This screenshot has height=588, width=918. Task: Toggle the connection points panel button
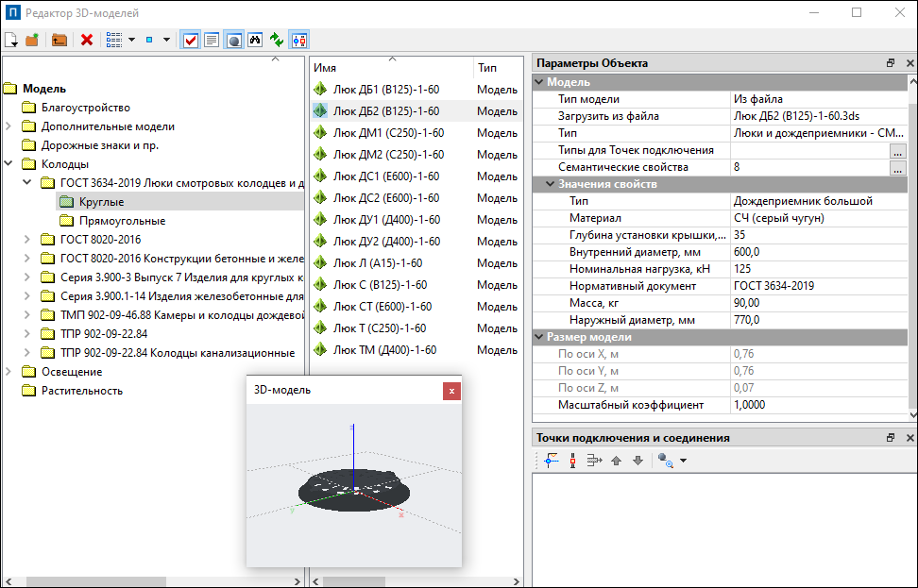pyautogui.click(x=299, y=40)
